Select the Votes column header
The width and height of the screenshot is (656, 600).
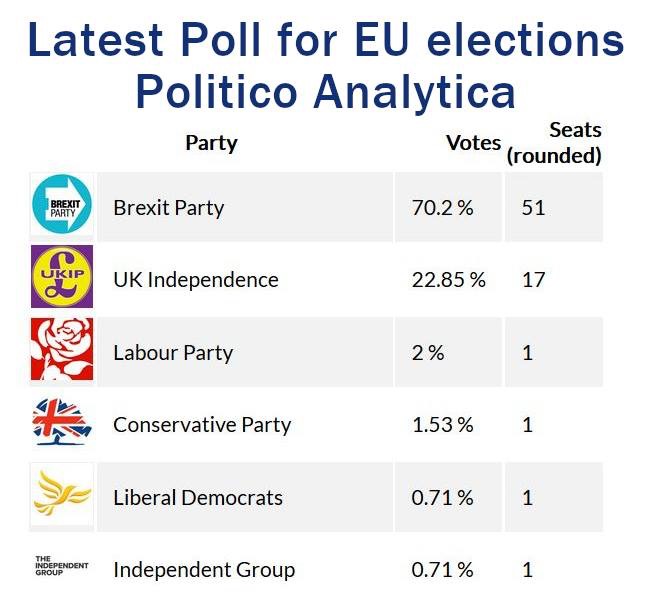tap(473, 143)
